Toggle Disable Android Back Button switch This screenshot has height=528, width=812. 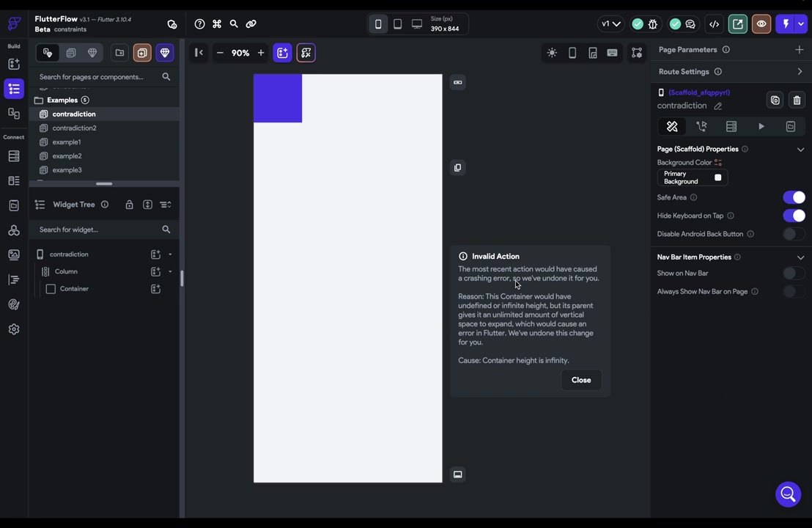click(794, 234)
